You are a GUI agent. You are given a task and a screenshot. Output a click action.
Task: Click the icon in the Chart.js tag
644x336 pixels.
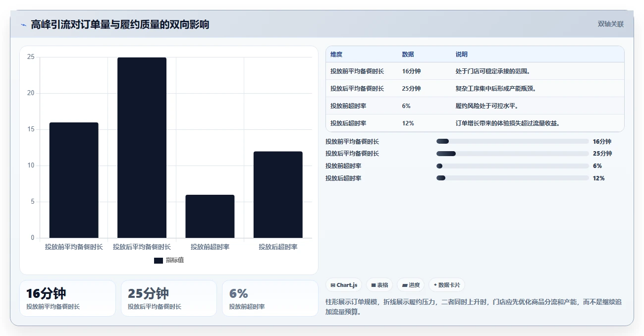pyautogui.click(x=333, y=285)
